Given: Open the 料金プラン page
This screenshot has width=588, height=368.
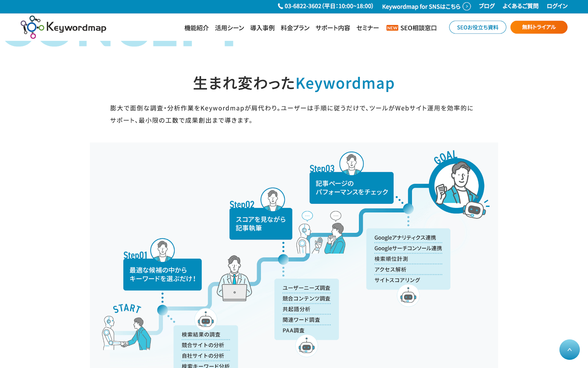Looking at the screenshot, I should pos(295,28).
